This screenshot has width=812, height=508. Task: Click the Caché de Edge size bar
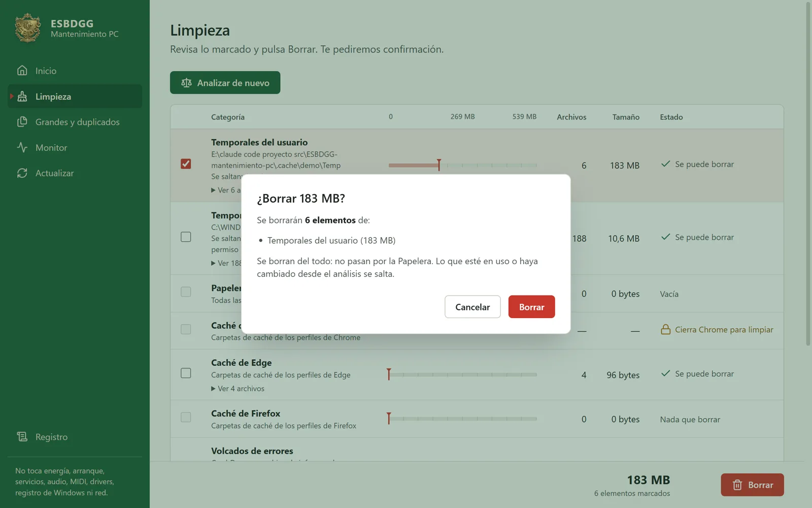(x=462, y=374)
